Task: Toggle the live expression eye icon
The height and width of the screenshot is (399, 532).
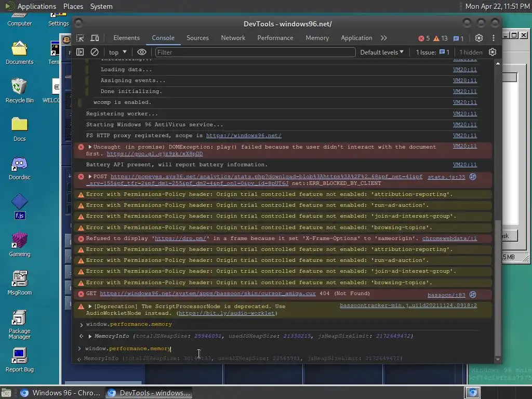Action: (142, 52)
